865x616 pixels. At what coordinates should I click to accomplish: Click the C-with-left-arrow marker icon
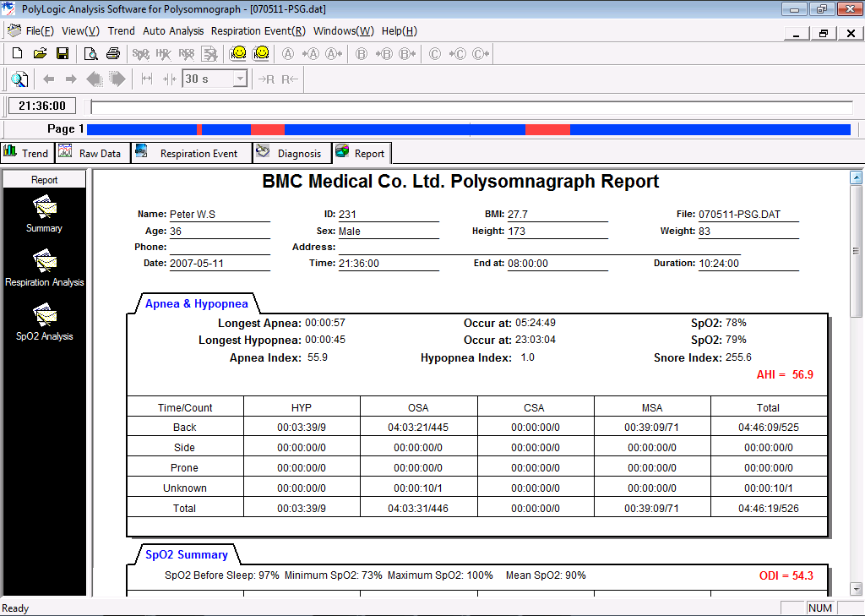[481, 53]
